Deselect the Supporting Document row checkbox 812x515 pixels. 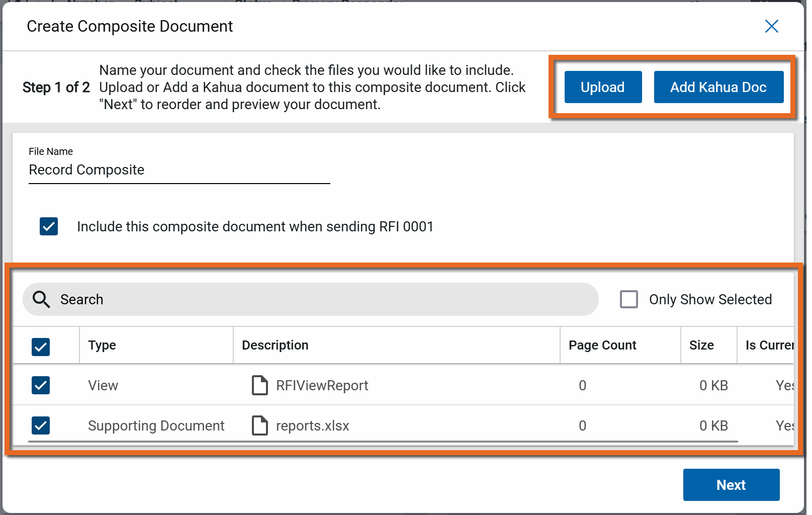(41, 426)
